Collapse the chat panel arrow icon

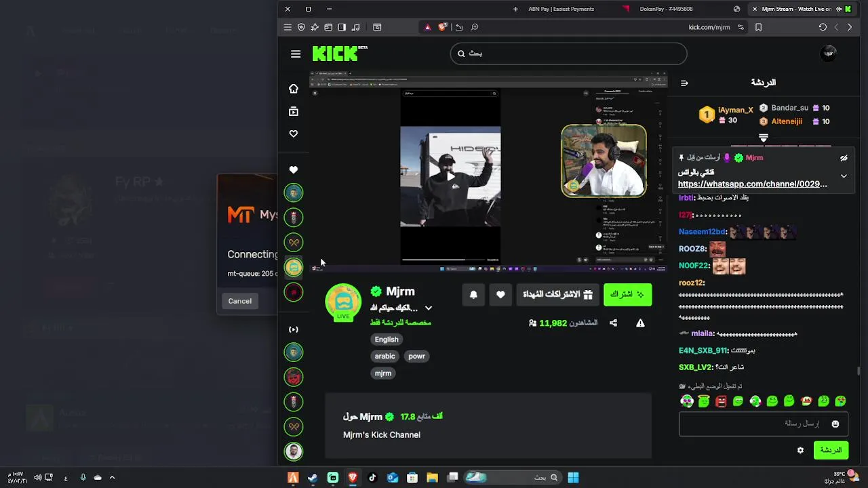684,83
